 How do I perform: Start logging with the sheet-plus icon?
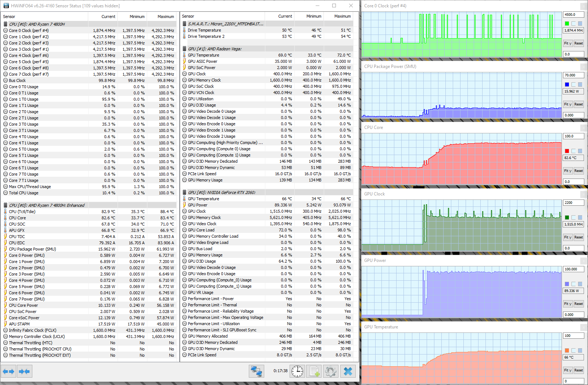(x=314, y=371)
